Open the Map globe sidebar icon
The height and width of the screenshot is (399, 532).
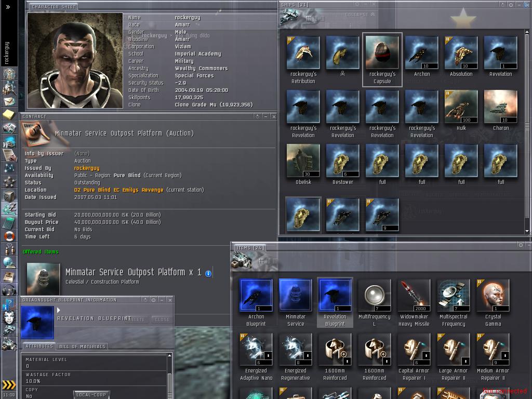click(9, 263)
